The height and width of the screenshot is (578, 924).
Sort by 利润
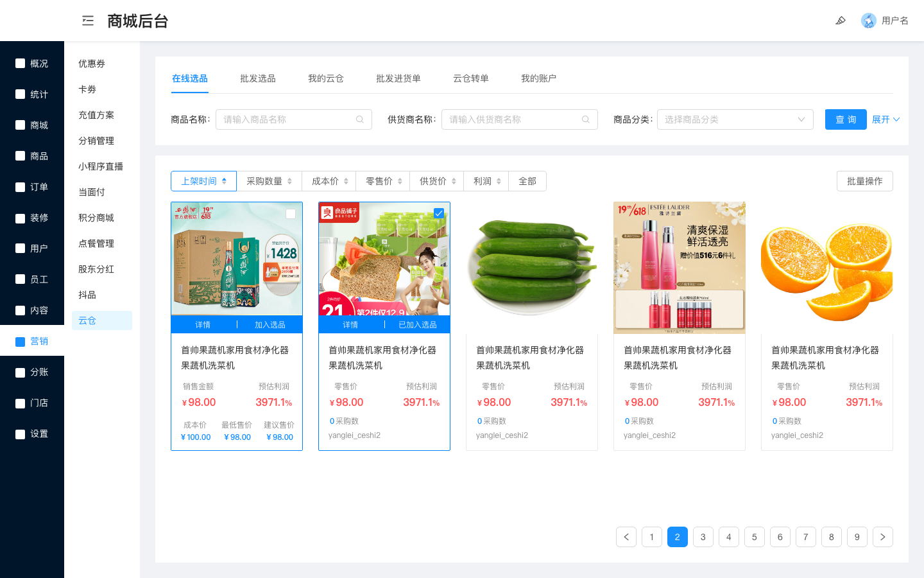[x=486, y=181]
